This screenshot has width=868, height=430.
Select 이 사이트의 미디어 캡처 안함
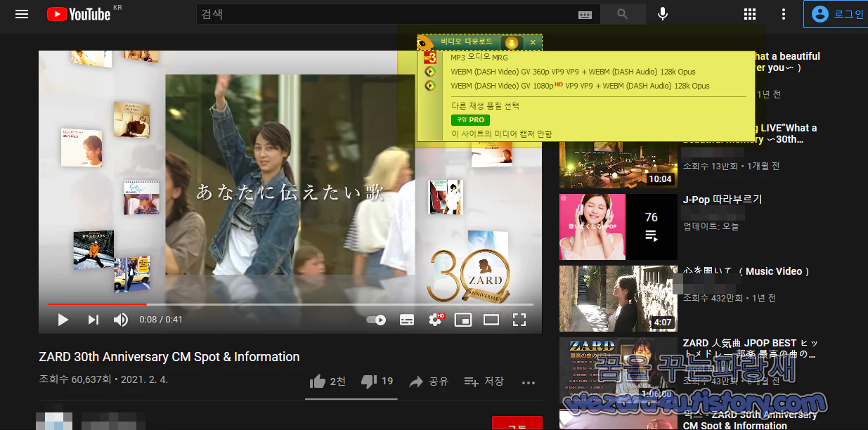(502, 133)
